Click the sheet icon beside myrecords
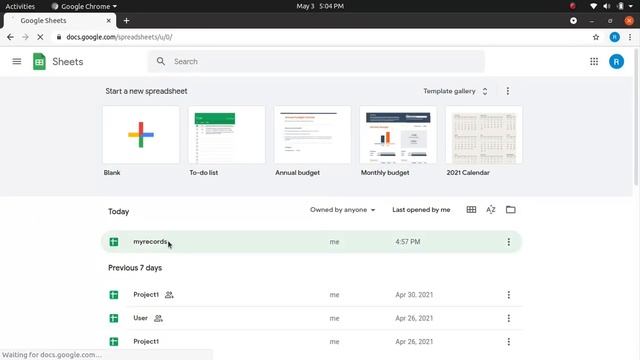 point(114,242)
